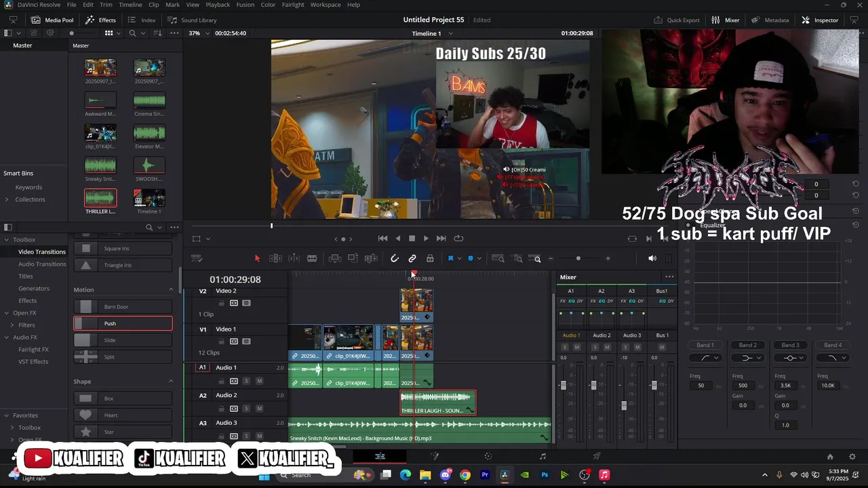Open the Timeline menu
Image resolution: width=868 pixels, height=488 pixels.
pyautogui.click(x=130, y=5)
